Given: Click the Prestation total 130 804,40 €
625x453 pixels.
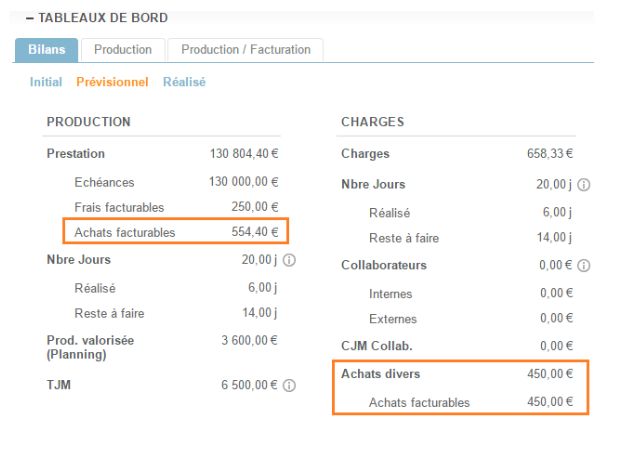Looking at the screenshot, I should point(244,154).
